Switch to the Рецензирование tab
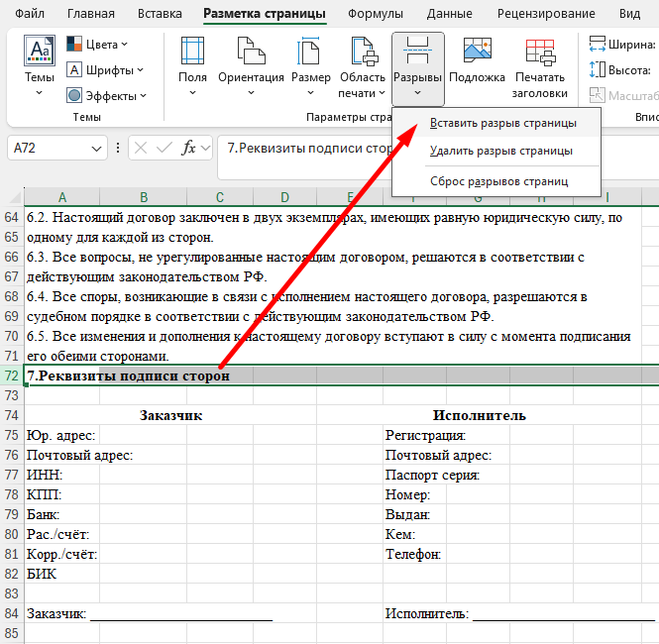The height and width of the screenshot is (644, 659). click(546, 14)
